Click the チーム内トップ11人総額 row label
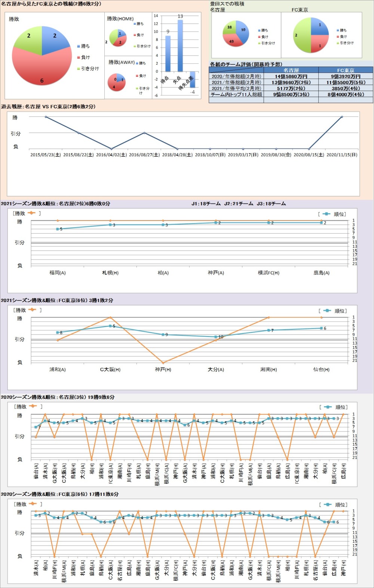Viewport: 374px width, 588px height. [236, 94]
